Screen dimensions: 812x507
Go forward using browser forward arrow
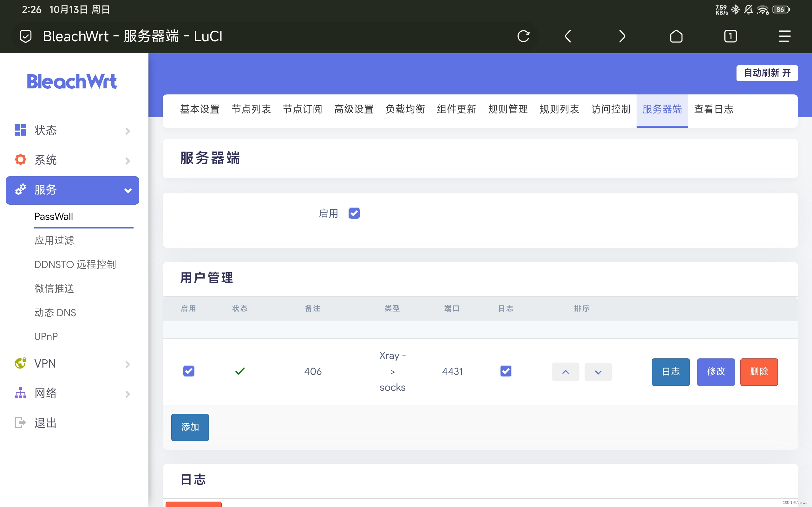[622, 36]
